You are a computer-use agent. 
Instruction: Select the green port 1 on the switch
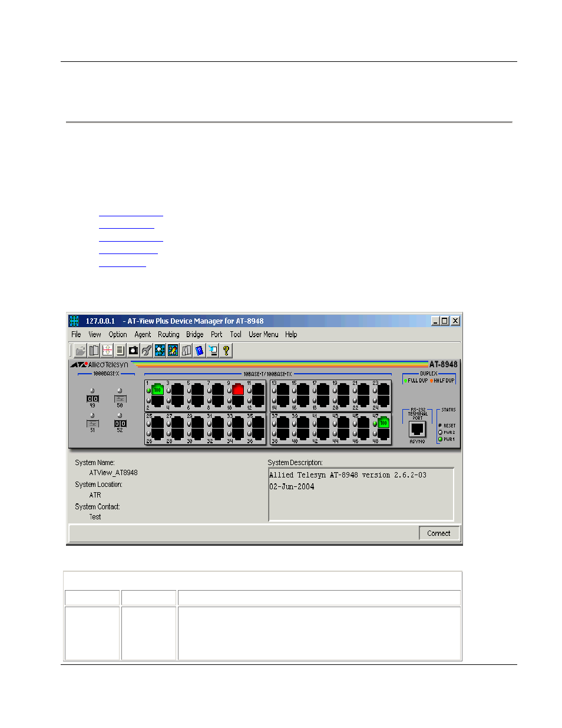point(157,389)
